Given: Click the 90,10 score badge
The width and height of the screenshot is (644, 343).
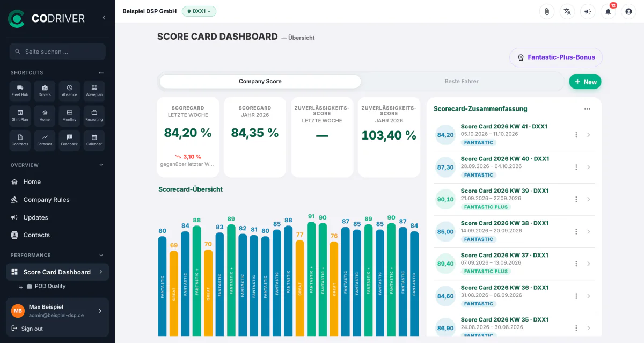Looking at the screenshot, I should tap(445, 199).
